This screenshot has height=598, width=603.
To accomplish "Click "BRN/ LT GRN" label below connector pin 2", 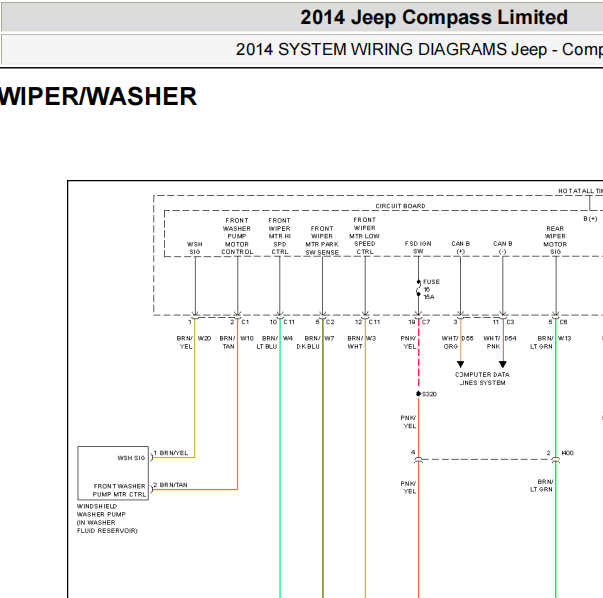I will pyautogui.click(x=541, y=485).
